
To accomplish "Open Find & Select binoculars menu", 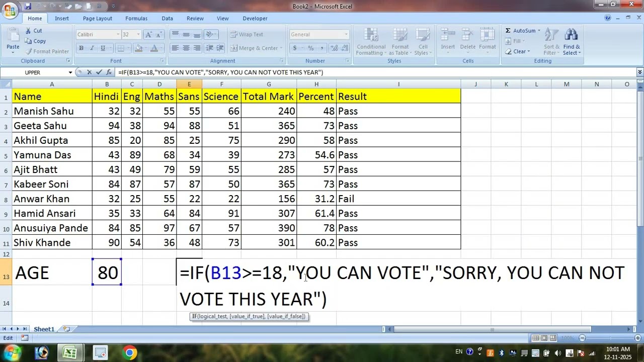I will [572, 42].
